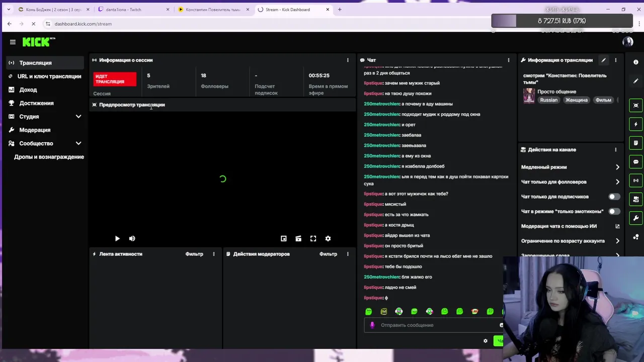The image size is (644, 362).
Task: Open channel actions three-dot menu
Action: (x=615, y=149)
